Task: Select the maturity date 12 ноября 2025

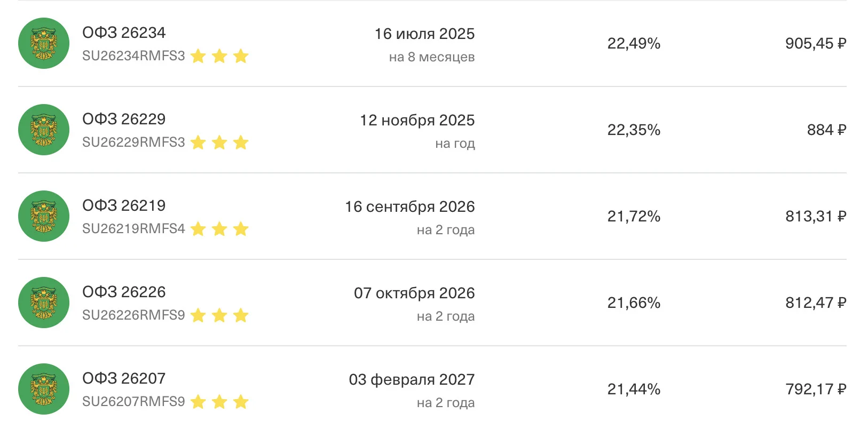Action: click(x=417, y=121)
